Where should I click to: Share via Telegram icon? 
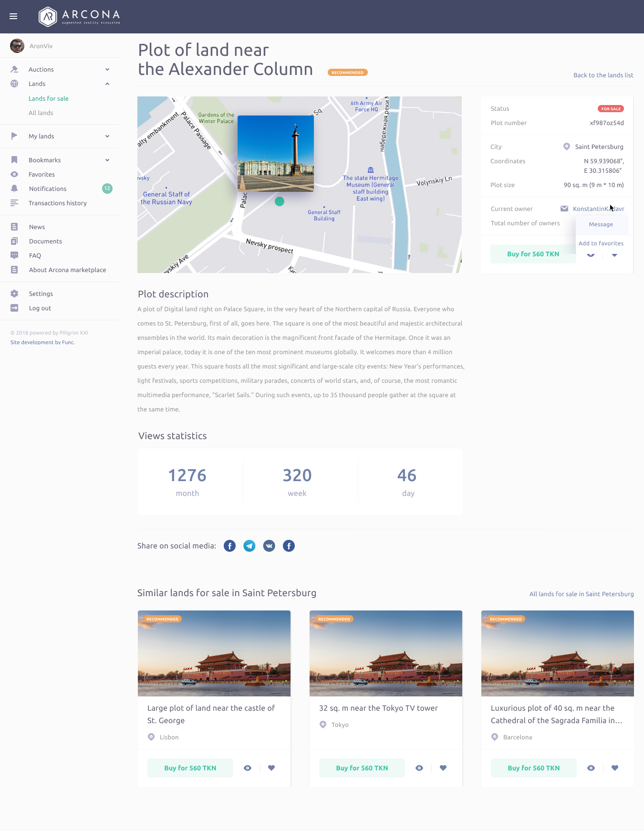[x=249, y=546]
